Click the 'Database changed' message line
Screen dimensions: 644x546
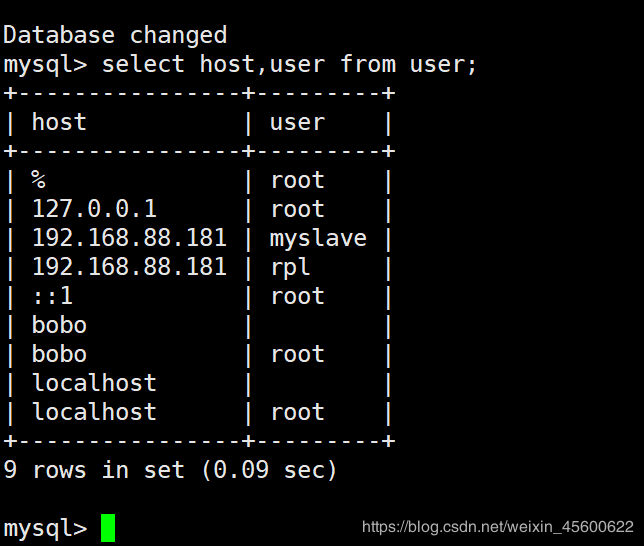tap(115, 35)
